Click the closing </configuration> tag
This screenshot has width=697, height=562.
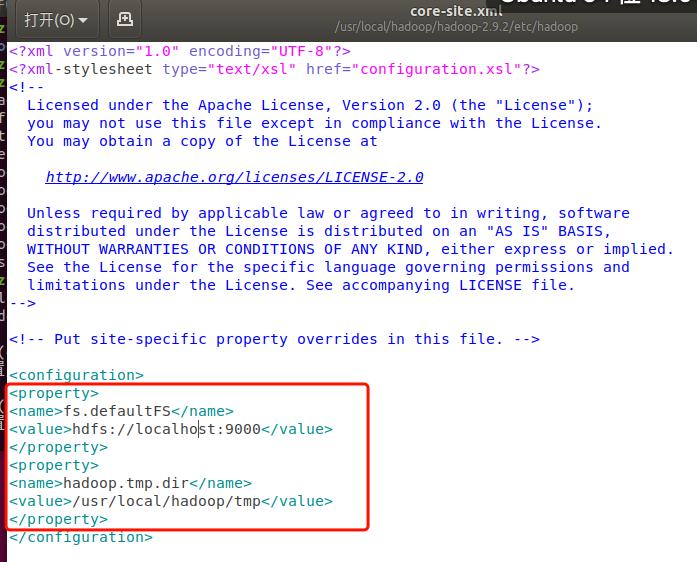tap(81, 537)
